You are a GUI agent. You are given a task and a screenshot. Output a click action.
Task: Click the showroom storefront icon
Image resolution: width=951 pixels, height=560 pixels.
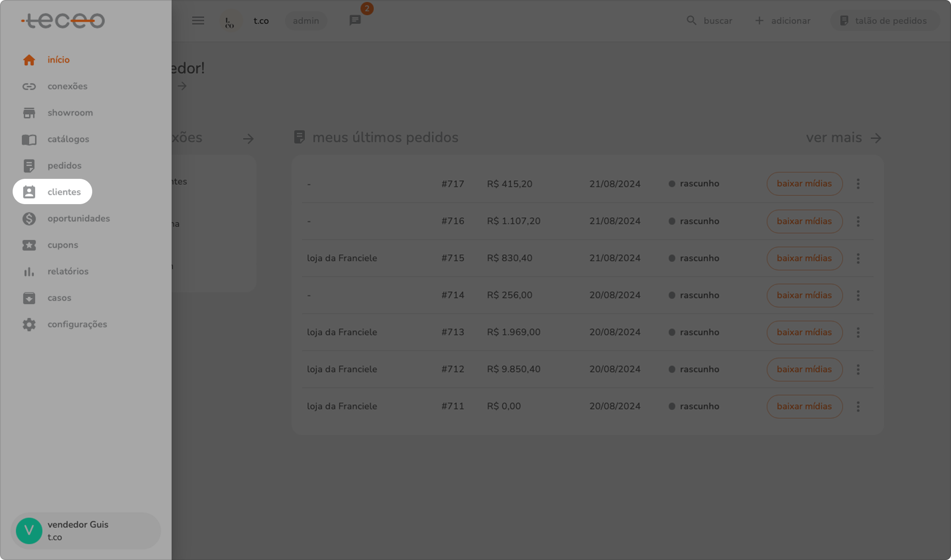pos(29,113)
